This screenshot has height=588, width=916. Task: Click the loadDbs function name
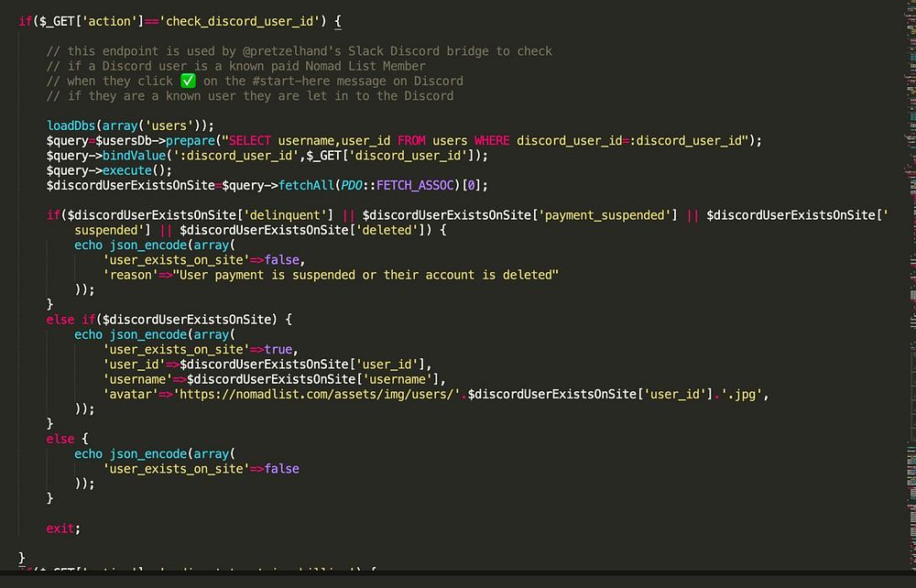tap(71, 125)
